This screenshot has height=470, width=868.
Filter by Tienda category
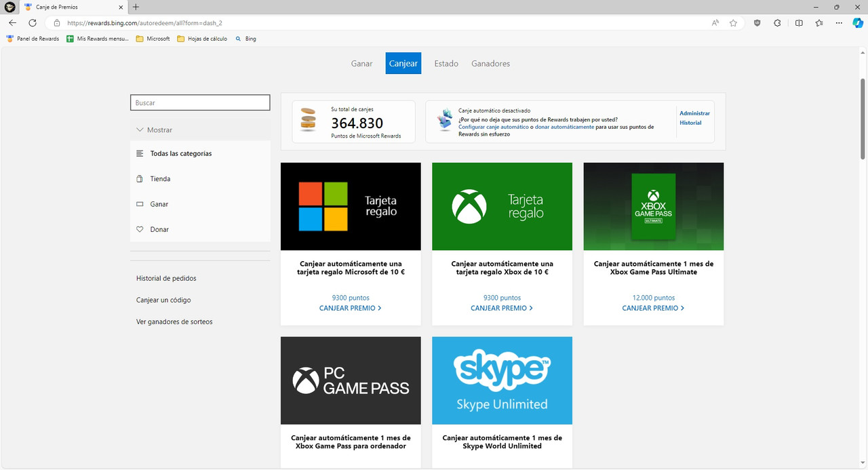coord(200,179)
